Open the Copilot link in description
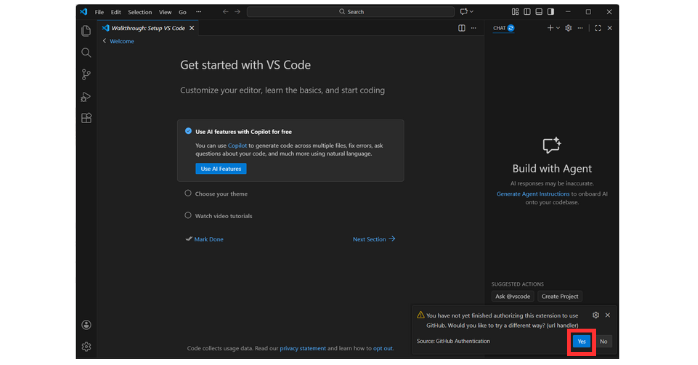698x365 pixels. tap(237, 146)
